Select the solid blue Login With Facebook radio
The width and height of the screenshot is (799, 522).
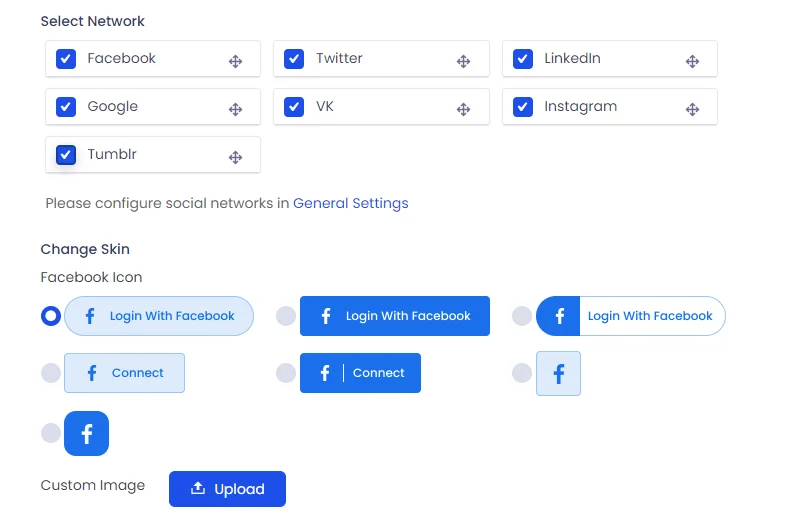click(286, 316)
